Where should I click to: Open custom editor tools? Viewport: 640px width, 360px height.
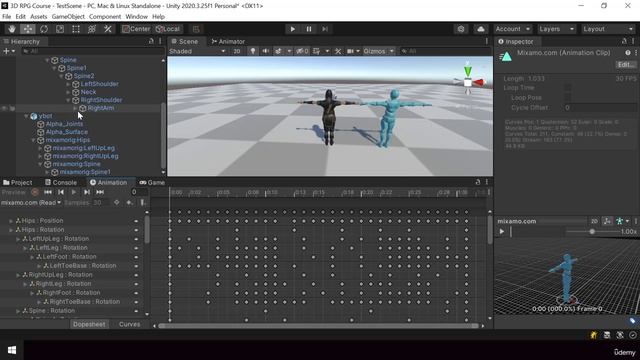108,29
